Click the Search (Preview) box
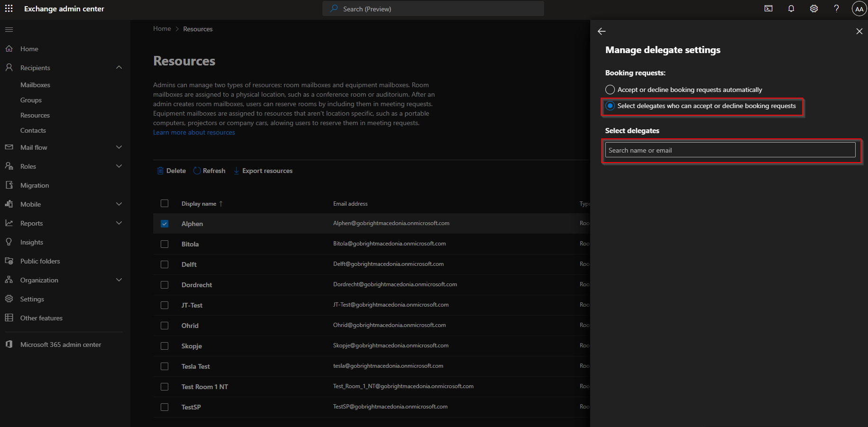 pos(433,9)
